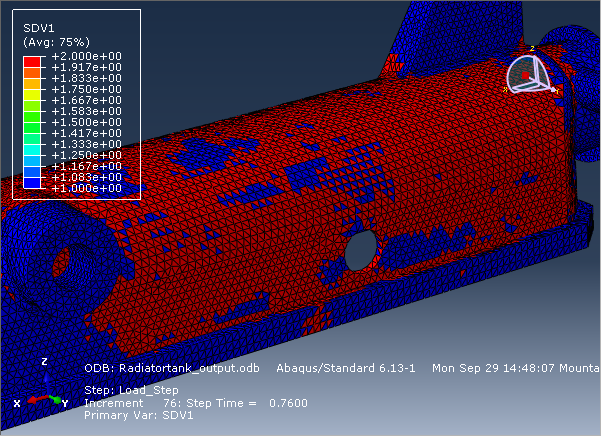The image size is (601, 437).
Task: Click the +1.083e+00 legend value
Action: click(87, 177)
